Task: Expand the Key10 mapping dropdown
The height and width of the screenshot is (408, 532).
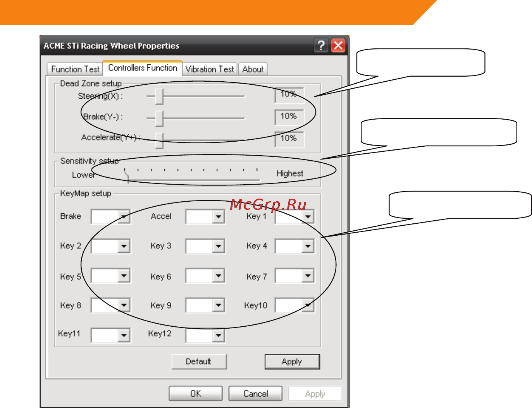Action: click(308, 305)
